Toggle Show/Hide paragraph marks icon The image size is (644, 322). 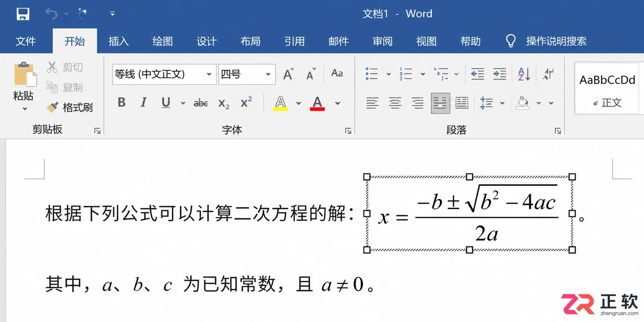[x=548, y=74]
